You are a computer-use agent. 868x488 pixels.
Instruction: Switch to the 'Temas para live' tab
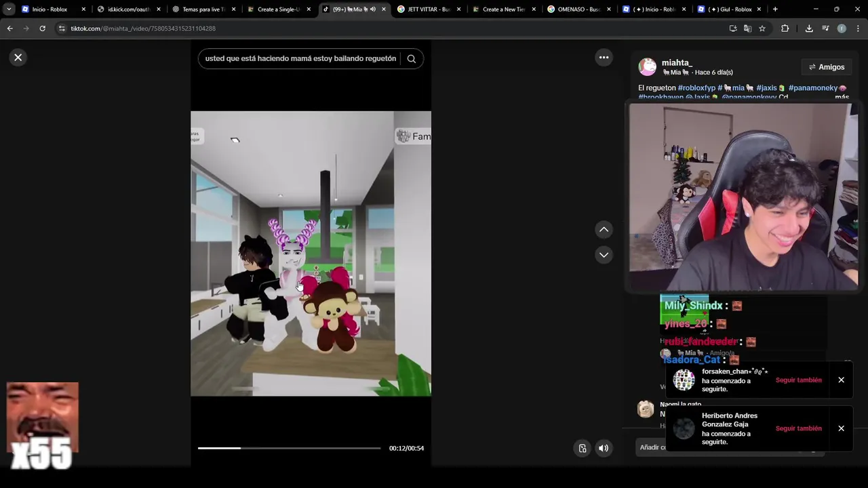203,9
